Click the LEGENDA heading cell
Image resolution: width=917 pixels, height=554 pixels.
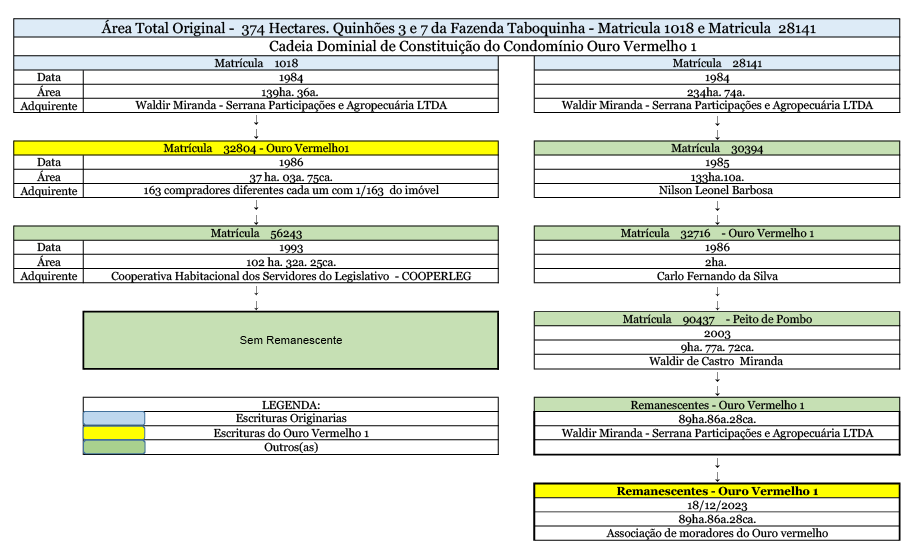290,404
